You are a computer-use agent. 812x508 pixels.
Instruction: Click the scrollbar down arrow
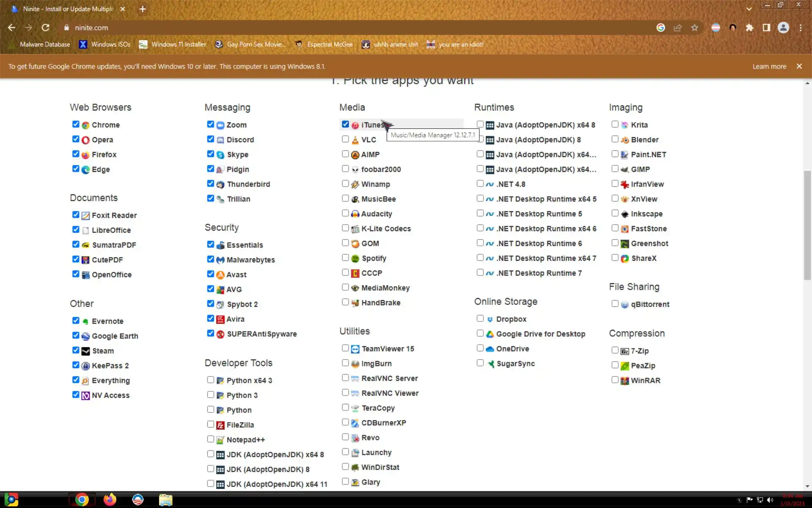tap(807, 486)
